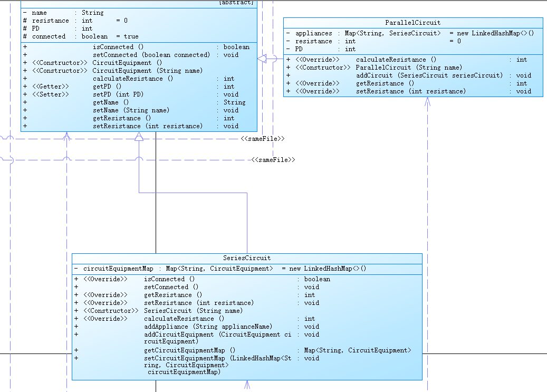Select ParallelCircuit's setResistance (int resistance) override
547x392 pixels.
click(408, 91)
